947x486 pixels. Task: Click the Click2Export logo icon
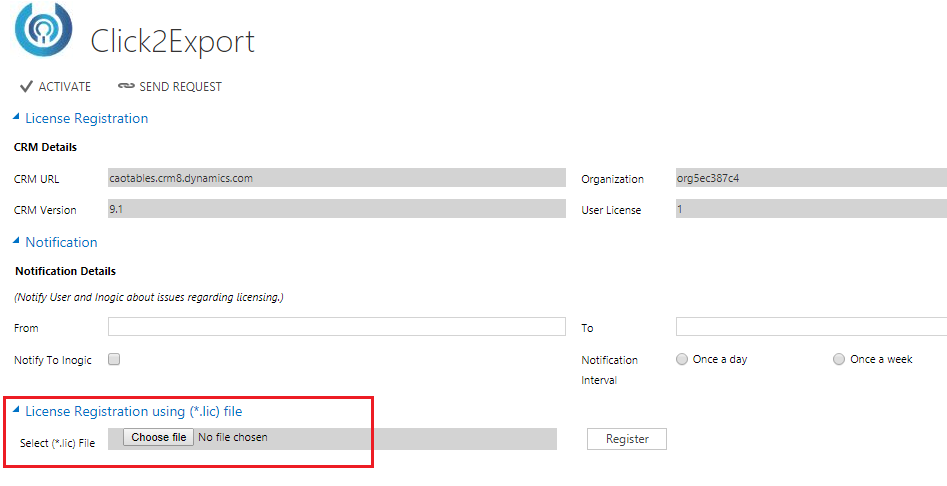click(x=43, y=29)
